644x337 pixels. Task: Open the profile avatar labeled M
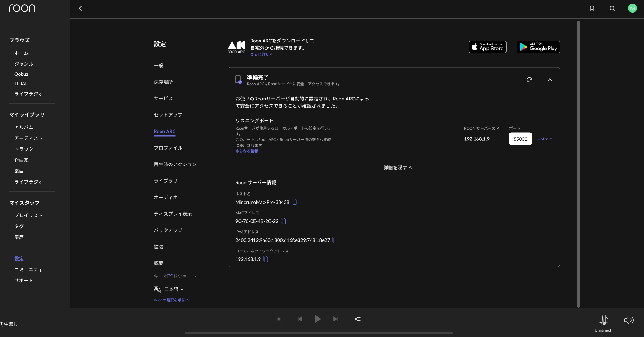[x=632, y=9]
